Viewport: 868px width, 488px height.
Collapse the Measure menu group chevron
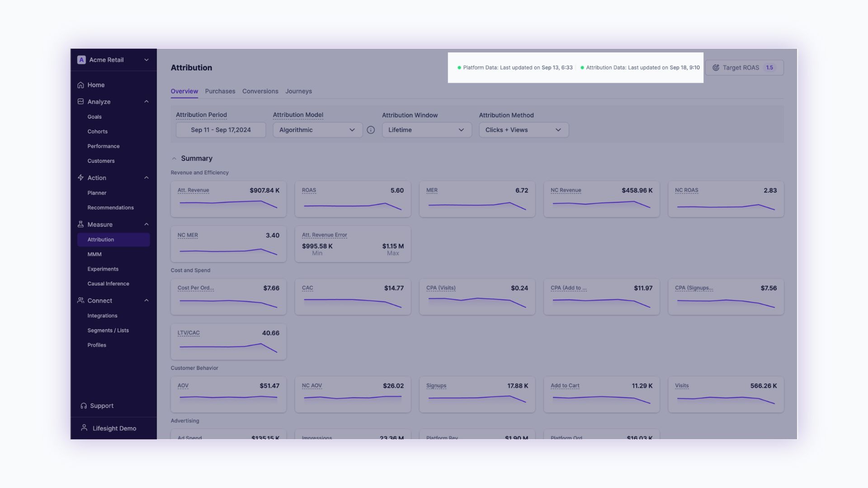[146, 225]
